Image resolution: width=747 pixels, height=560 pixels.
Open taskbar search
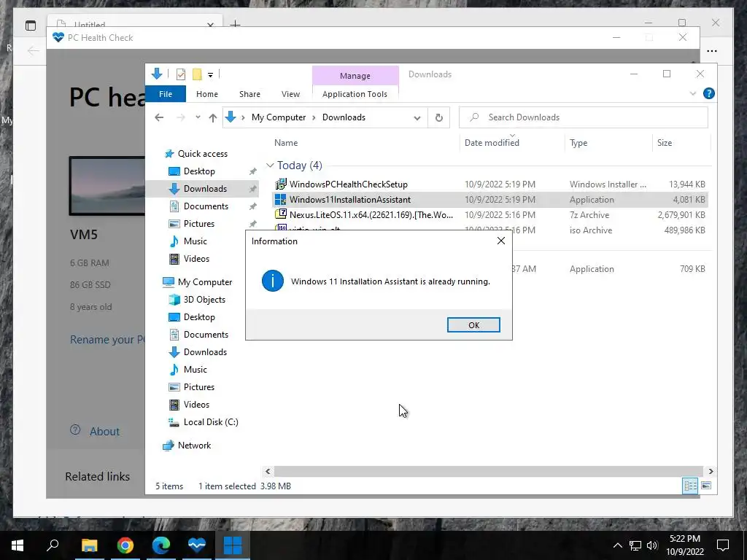click(x=53, y=545)
